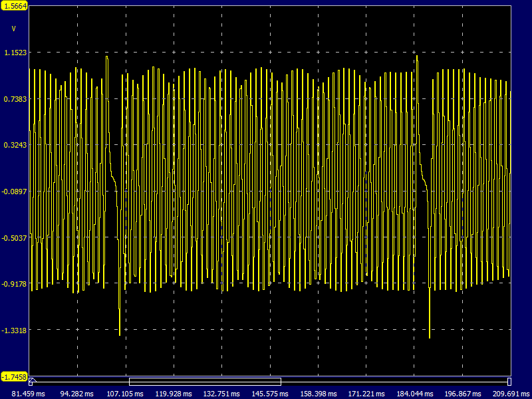
Task: Click the highlighted -1.7458 lower voltage limit
Action: pyautogui.click(x=14, y=377)
